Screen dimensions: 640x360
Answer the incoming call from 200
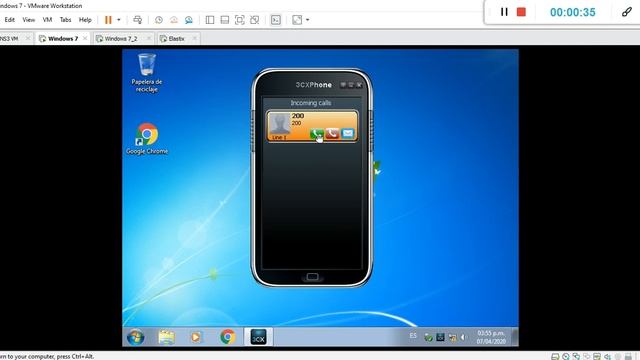click(317, 133)
